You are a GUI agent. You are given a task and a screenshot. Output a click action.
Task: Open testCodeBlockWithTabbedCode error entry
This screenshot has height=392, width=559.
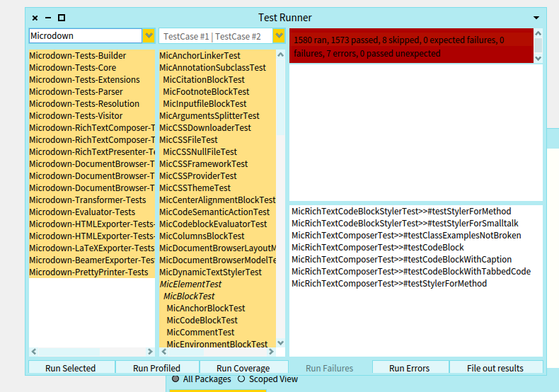415,272
